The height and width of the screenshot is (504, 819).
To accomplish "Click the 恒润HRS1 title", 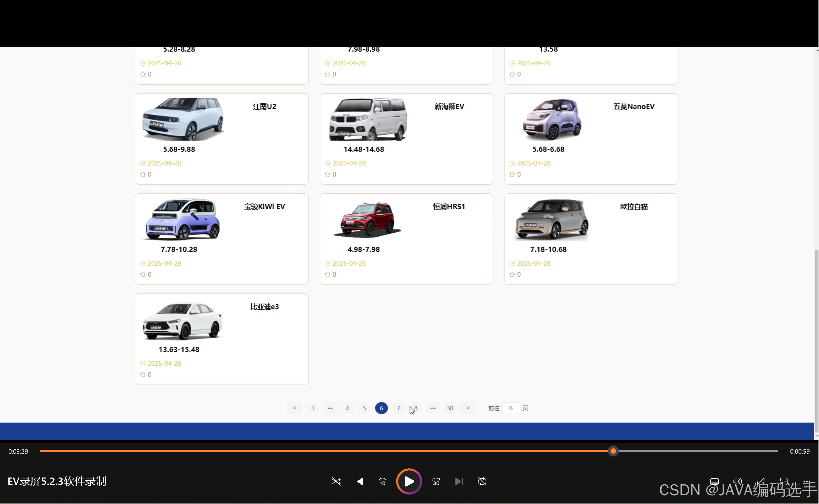I will (x=449, y=207).
